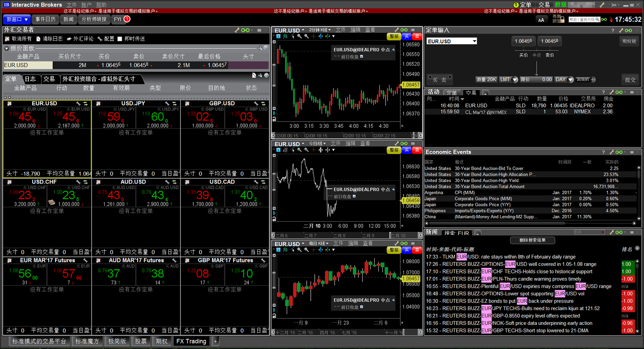Click the 数量 20K quantity field

coord(486,80)
